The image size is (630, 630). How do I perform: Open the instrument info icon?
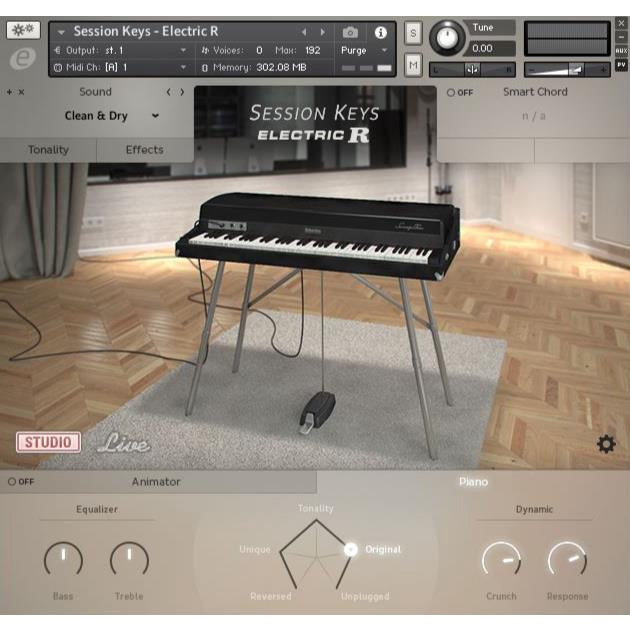coord(380,33)
